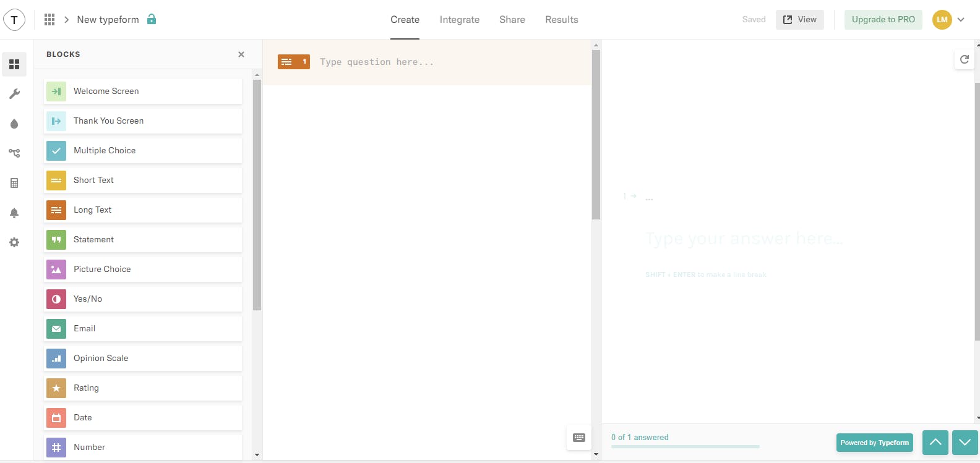
Task: Click Powered by Typeform button
Action: 875,443
